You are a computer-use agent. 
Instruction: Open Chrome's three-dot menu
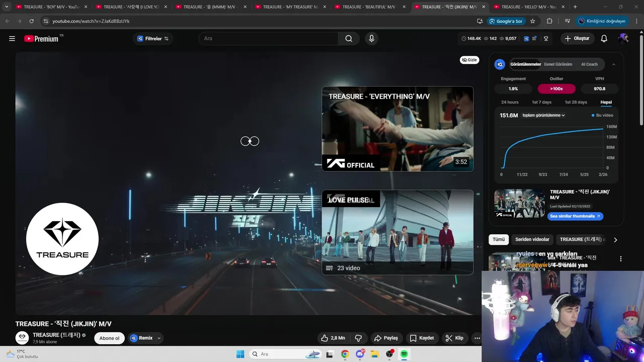(x=636, y=21)
